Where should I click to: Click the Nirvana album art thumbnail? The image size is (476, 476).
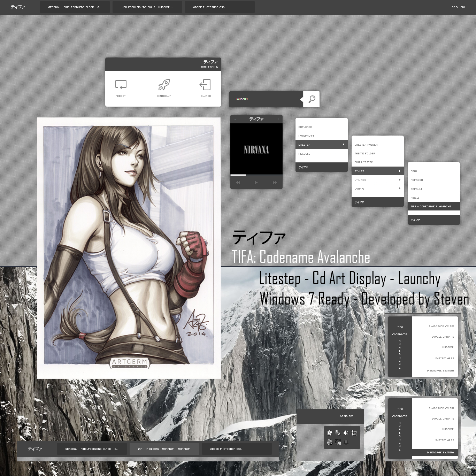tap(256, 149)
